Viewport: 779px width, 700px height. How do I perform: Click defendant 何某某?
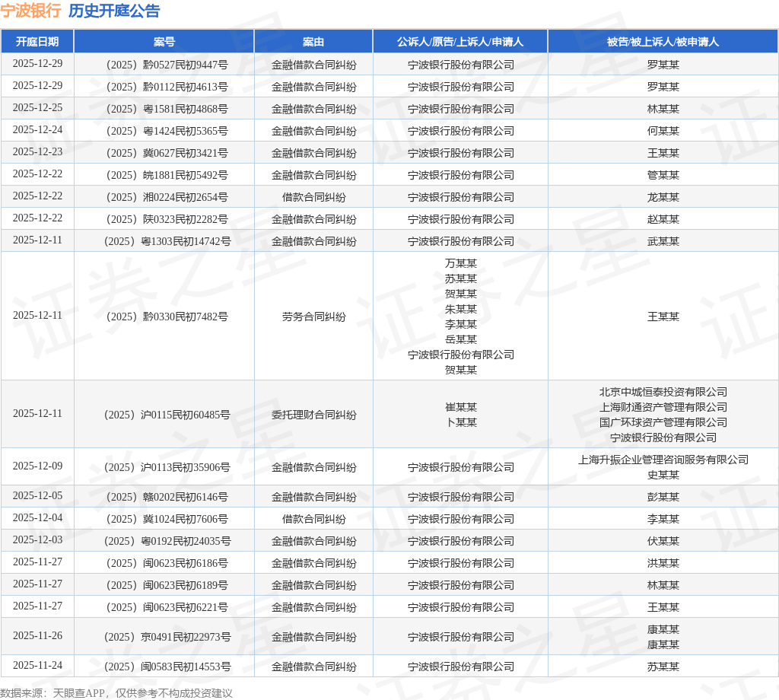663,131
